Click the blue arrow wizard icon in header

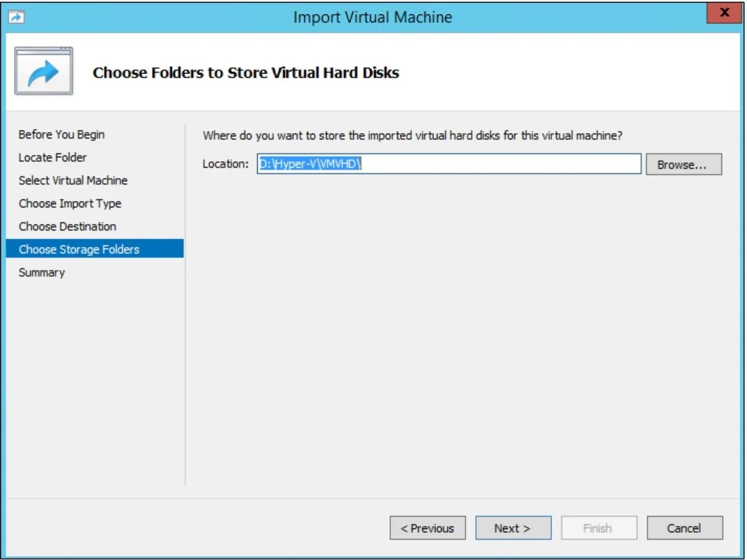(x=43, y=72)
